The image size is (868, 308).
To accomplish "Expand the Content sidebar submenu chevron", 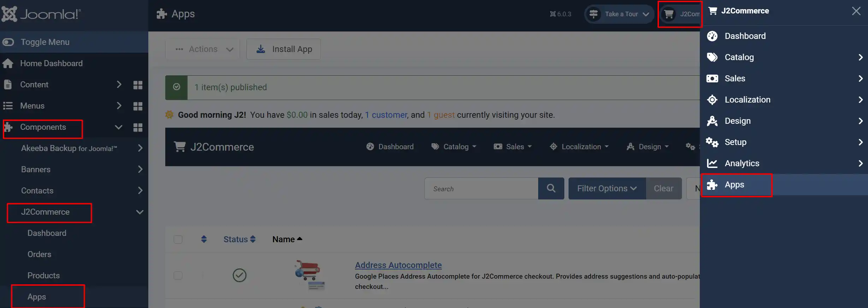I will click(119, 85).
